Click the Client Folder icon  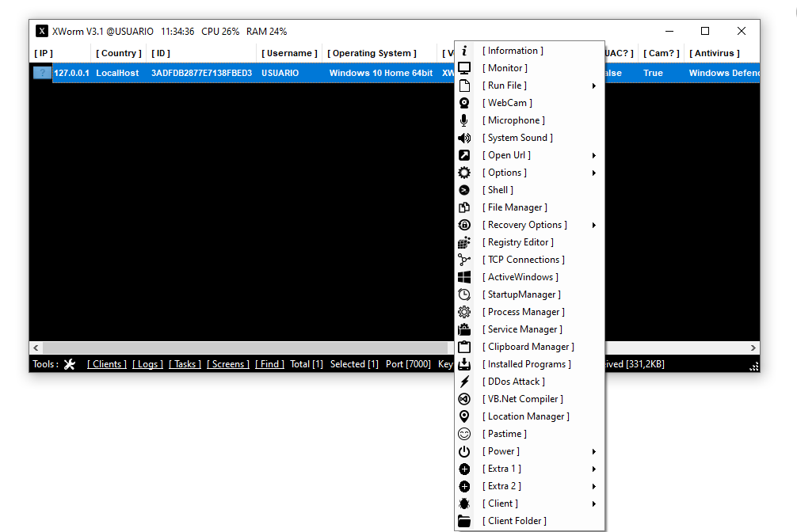tap(464, 521)
